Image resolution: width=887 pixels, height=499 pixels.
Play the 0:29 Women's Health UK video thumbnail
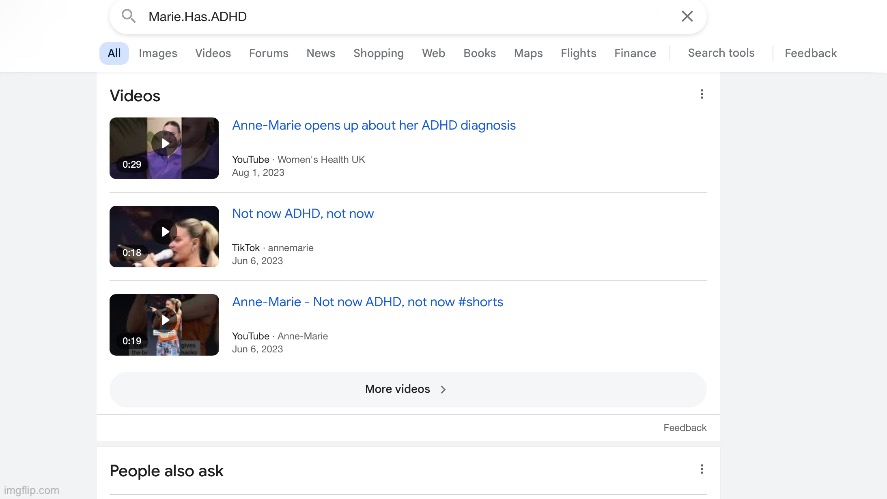coord(164,148)
